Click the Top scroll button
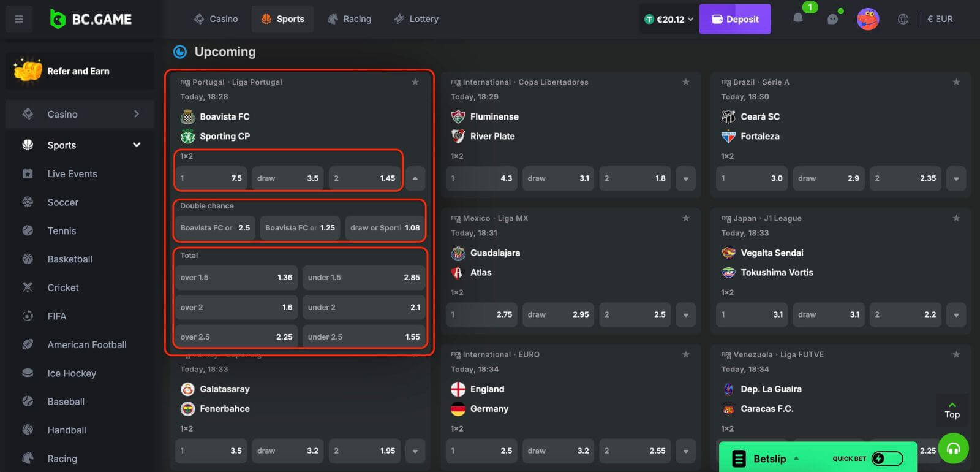980x472 pixels. click(x=952, y=410)
